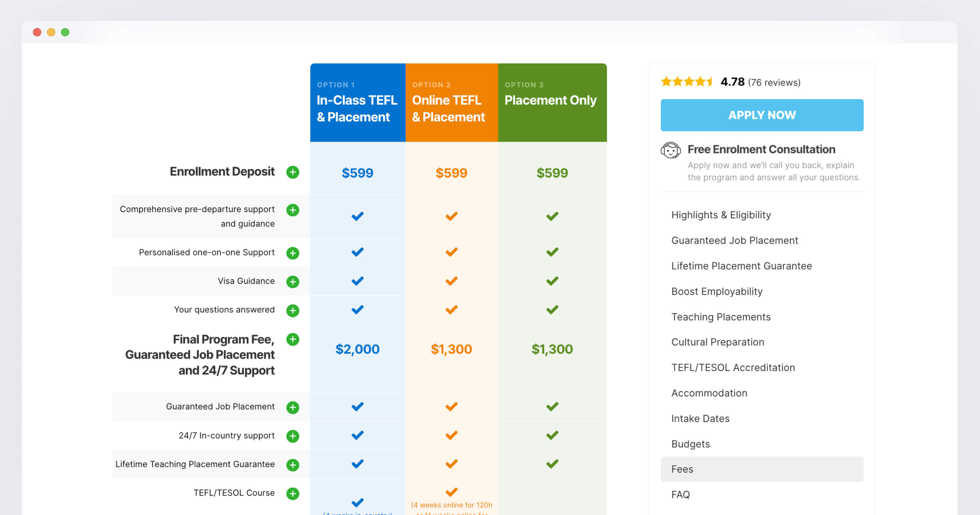The width and height of the screenshot is (980, 515).
Task: Expand the TEFL/TESOL Course row
Action: (293, 494)
